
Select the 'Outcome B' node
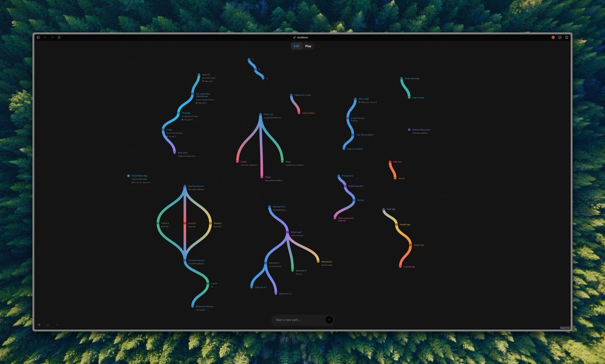click(292, 271)
